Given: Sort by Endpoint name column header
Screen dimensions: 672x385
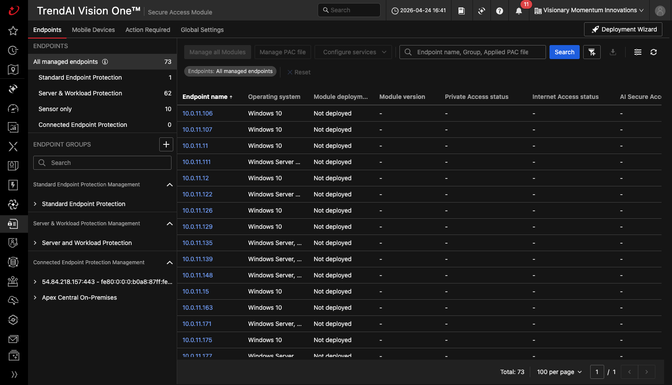Looking at the screenshot, I should pos(207,97).
